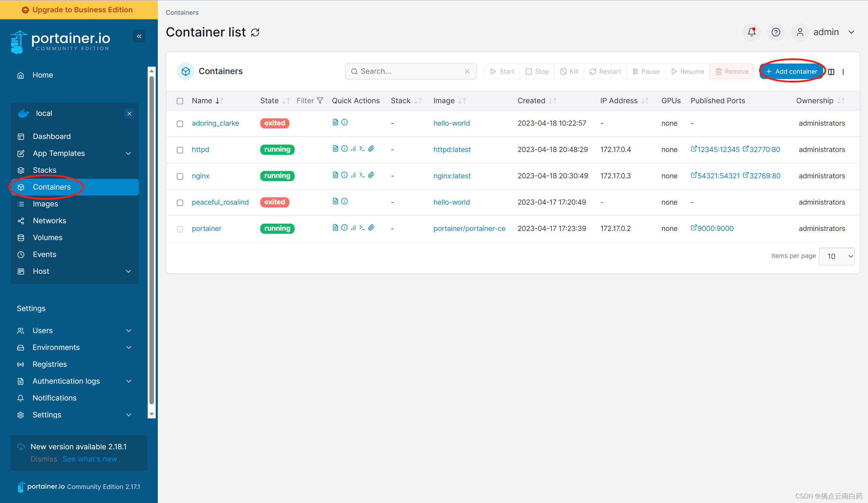View stats icon for httpd container
This screenshot has width=868, height=503.
pyautogui.click(x=353, y=149)
